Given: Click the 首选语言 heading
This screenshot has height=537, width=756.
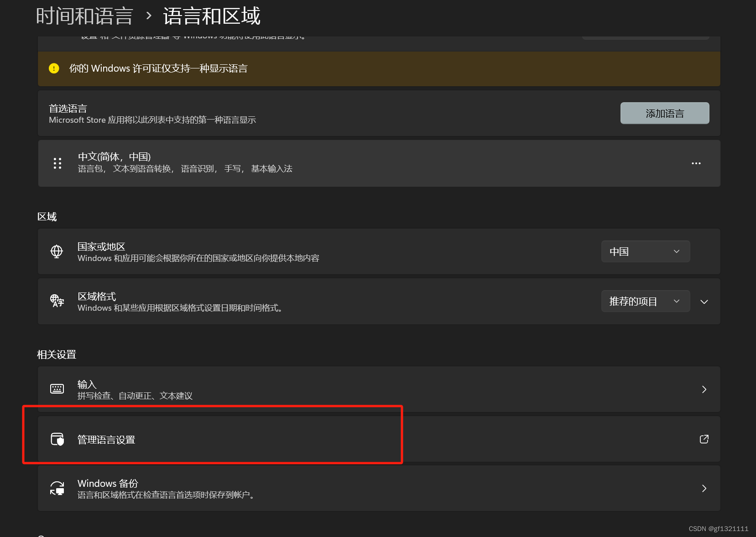Looking at the screenshot, I should tap(68, 109).
